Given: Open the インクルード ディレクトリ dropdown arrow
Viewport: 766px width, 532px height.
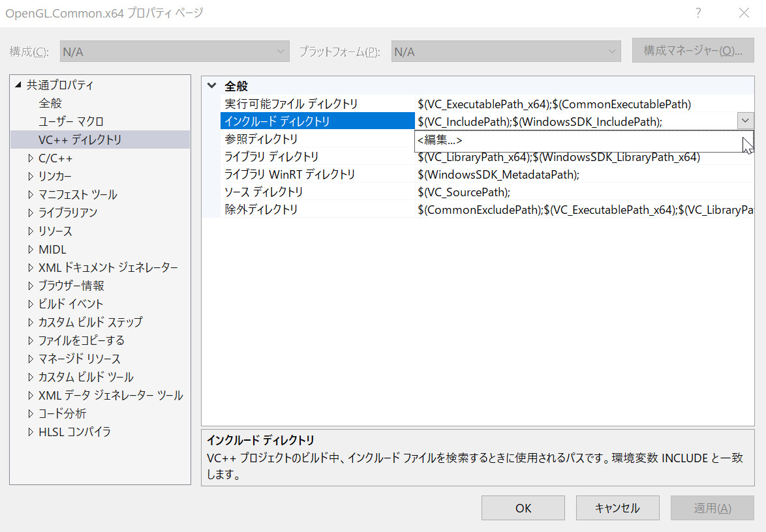Looking at the screenshot, I should pyautogui.click(x=745, y=121).
